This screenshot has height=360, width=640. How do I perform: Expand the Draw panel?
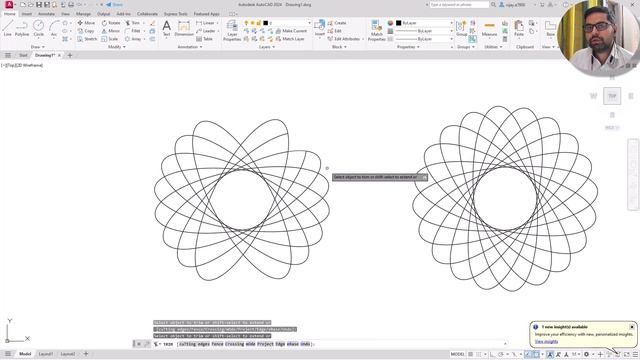tap(38, 47)
